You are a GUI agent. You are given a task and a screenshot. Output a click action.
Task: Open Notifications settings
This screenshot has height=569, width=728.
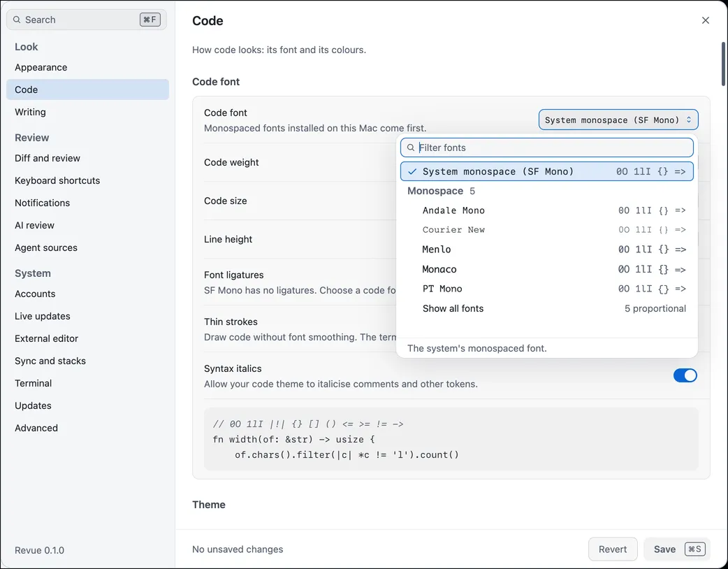(87, 203)
